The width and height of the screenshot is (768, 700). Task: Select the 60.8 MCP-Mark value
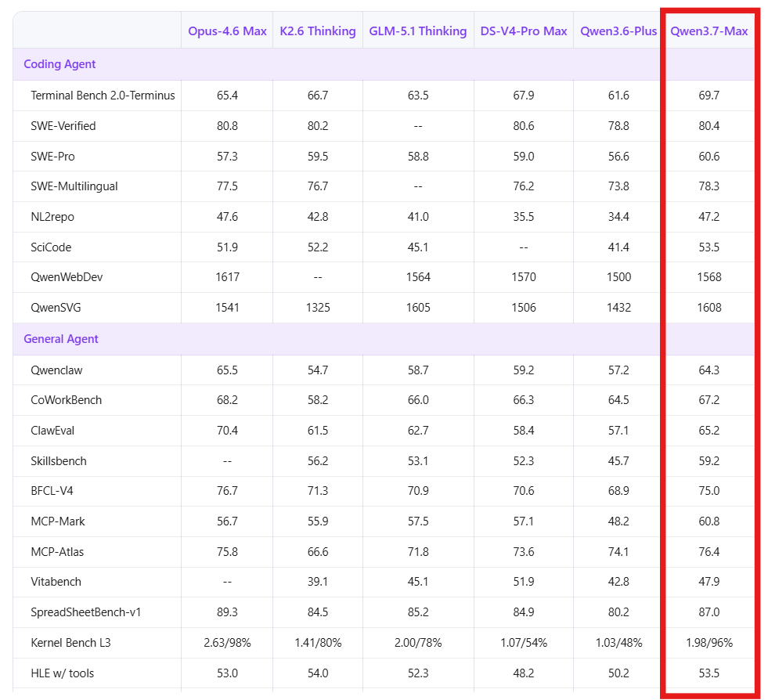click(x=709, y=521)
